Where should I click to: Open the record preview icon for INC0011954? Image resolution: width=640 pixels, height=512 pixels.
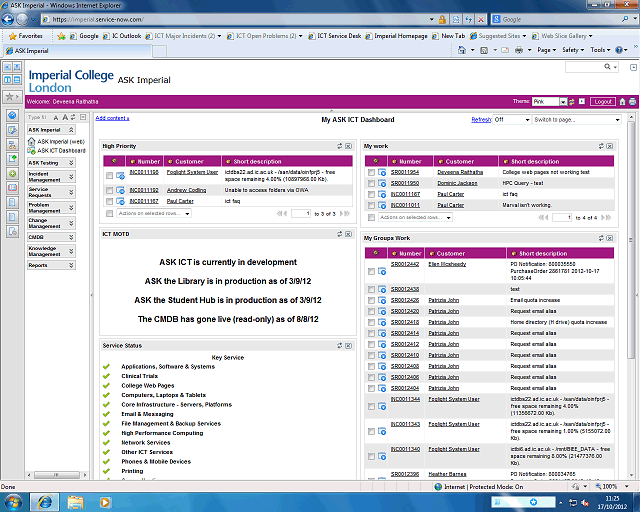coord(384,172)
